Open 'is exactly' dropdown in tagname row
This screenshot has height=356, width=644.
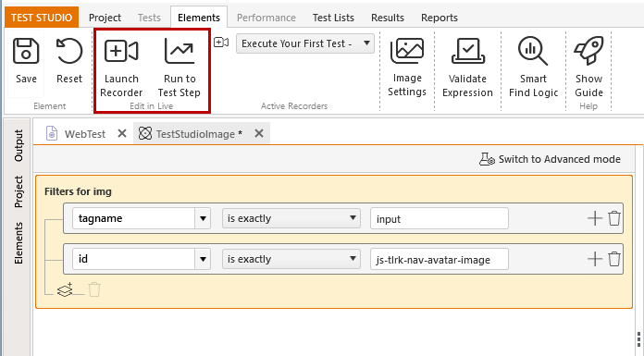pos(291,218)
